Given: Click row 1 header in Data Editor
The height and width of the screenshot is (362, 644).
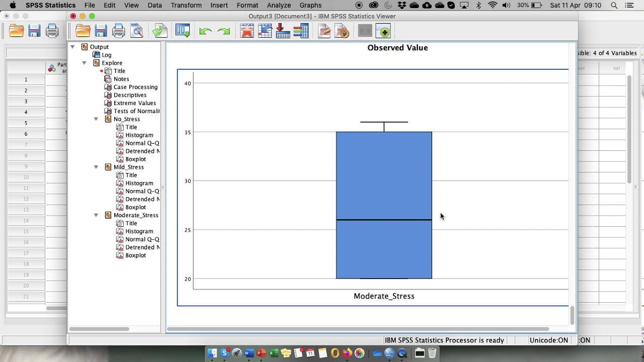Looking at the screenshot, I should [x=26, y=79].
